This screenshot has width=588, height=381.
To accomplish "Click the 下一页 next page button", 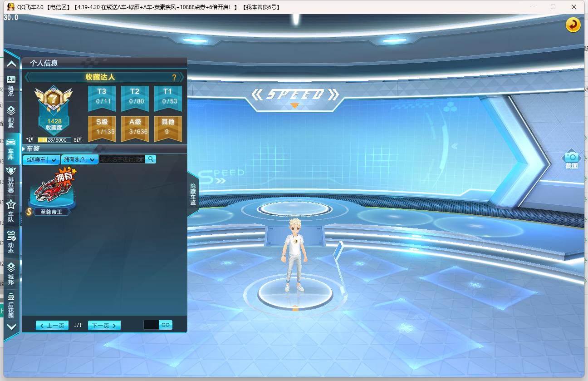I will [104, 326].
